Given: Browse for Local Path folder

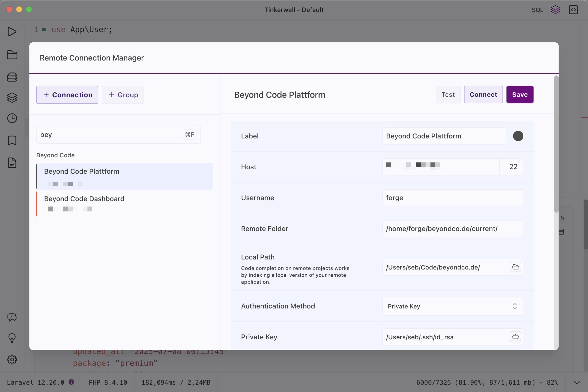Looking at the screenshot, I should (x=515, y=267).
